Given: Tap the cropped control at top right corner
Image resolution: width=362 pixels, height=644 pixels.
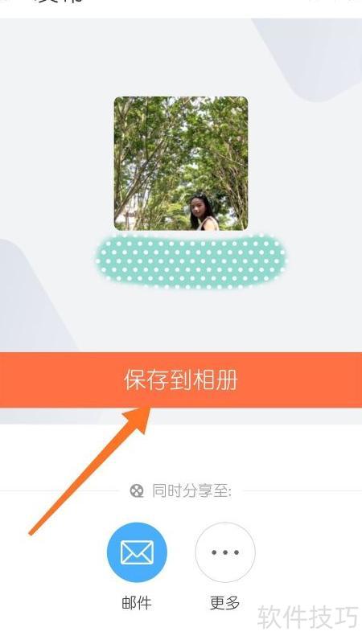Looking at the screenshot, I should (x=335, y=1).
